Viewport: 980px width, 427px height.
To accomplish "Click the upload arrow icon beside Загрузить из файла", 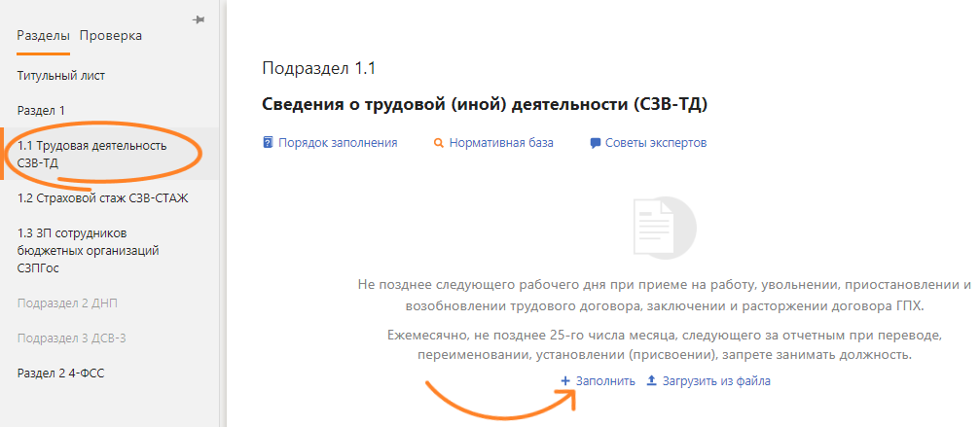I will [x=651, y=381].
